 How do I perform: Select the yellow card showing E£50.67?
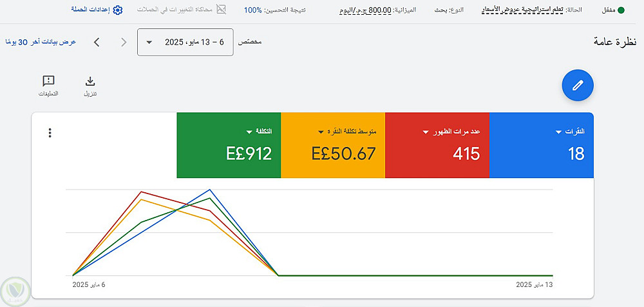click(x=333, y=145)
